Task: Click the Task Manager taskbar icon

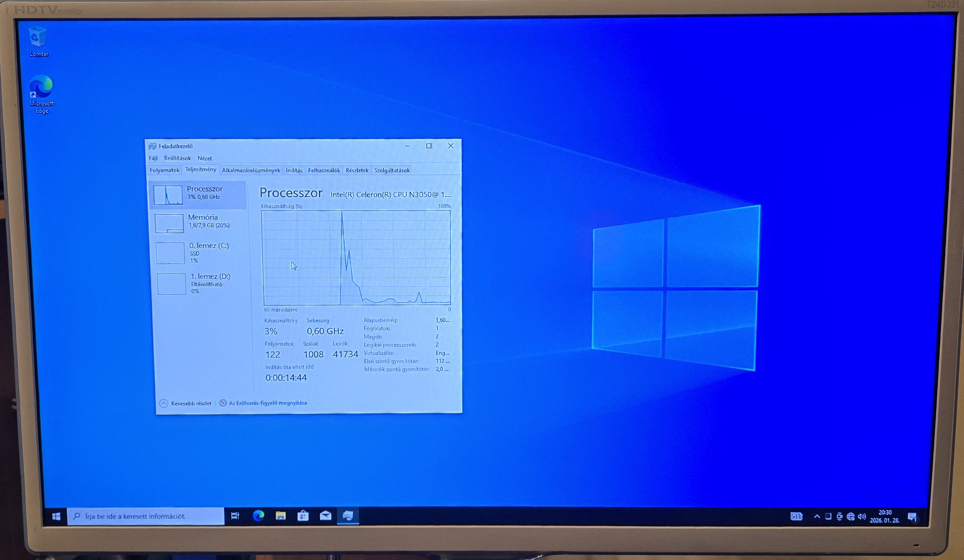Action: tap(348, 516)
